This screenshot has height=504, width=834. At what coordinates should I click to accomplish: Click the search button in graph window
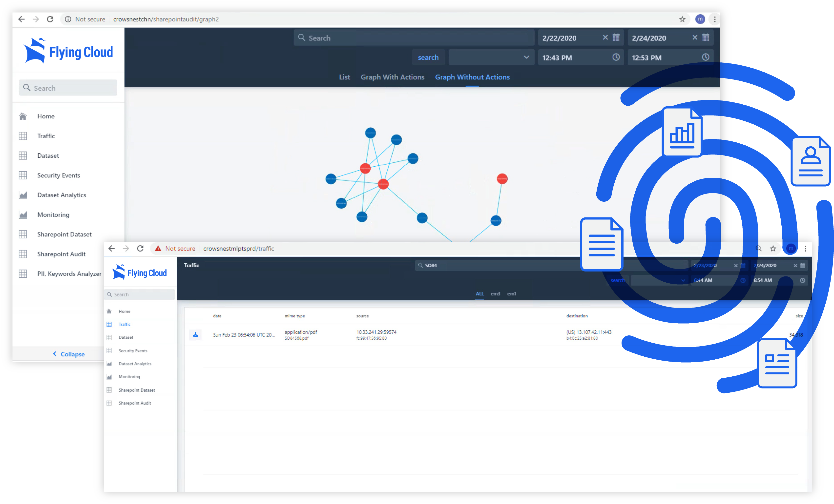click(428, 58)
